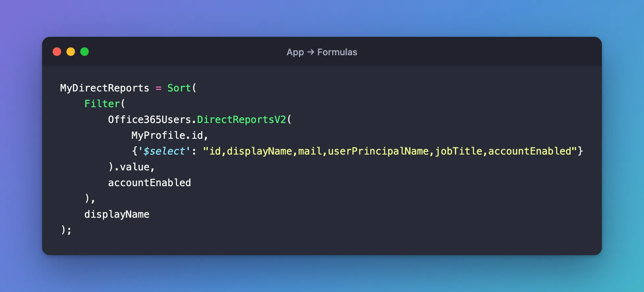644x292 pixels.
Task: Click jobTitle in the select string
Action: click(x=458, y=151)
